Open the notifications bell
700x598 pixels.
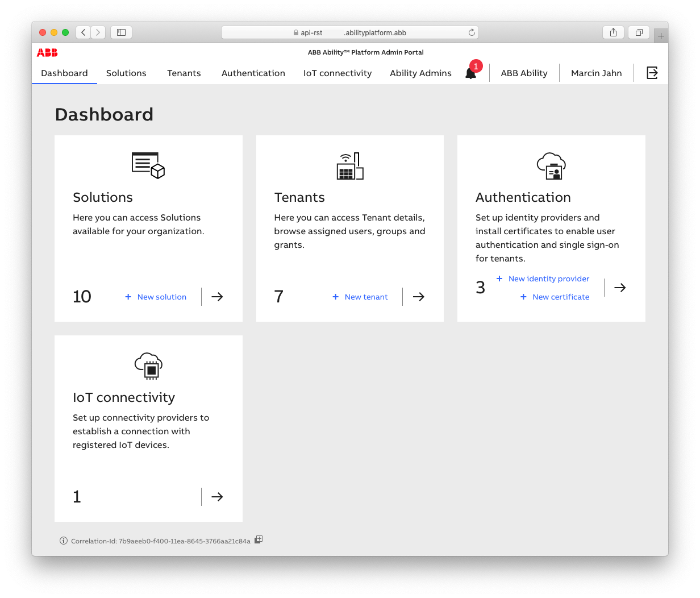point(471,73)
